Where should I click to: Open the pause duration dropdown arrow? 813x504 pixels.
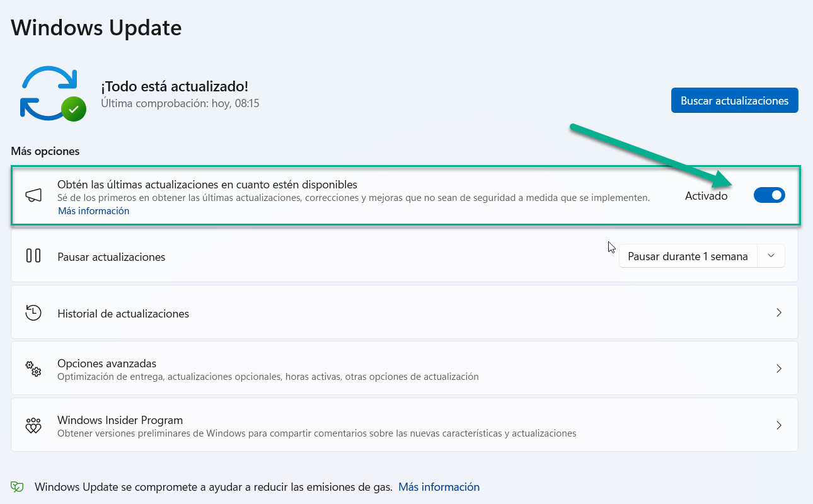(x=771, y=256)
